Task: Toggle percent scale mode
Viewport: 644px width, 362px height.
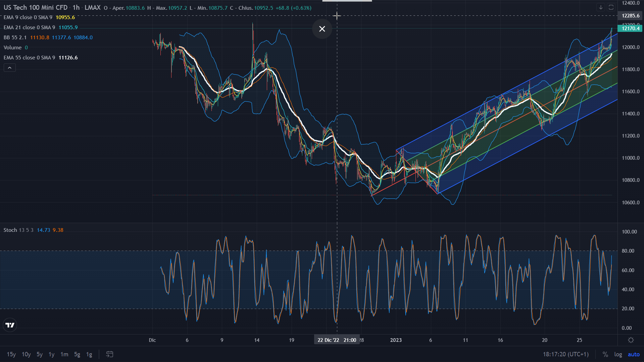Action: point(605,354)
